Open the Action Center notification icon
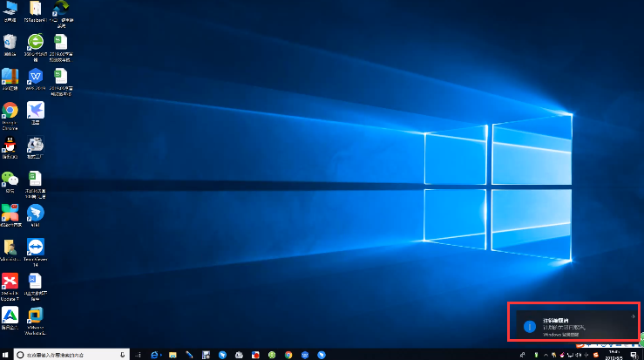Image resolution: width=644 pixels, height=360 pixels. (633, 355)
